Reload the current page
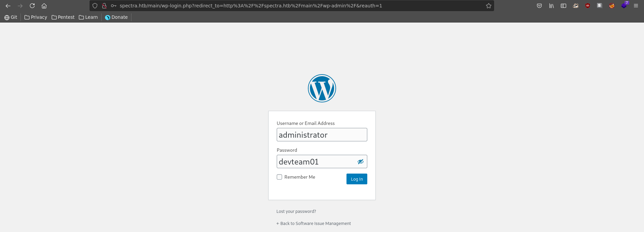Viewport: 644px width, 232px height. 32,6
